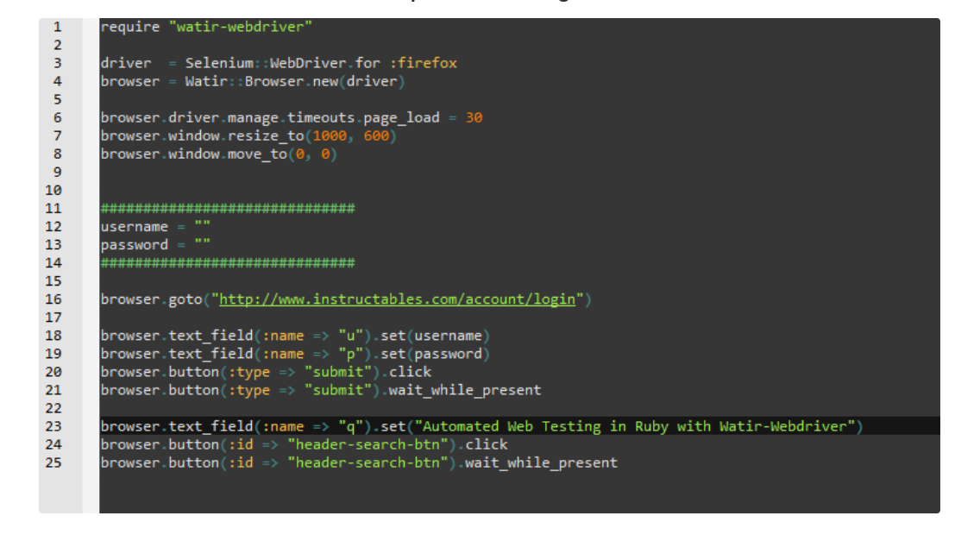Click the set(username) call on line 18
Viewport: 980px width, 541px height.
tap(435, 336)
